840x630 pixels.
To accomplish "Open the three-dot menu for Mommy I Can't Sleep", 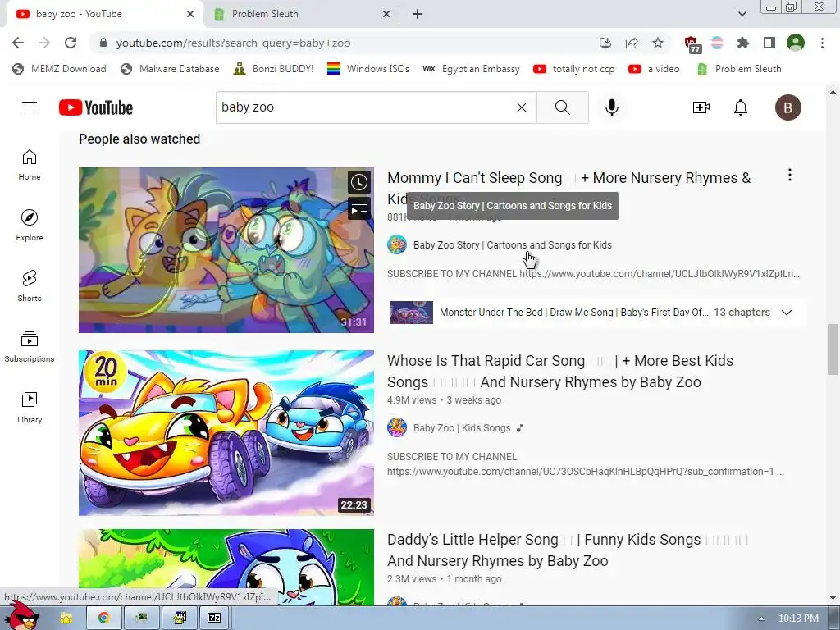I will point(790,175).
